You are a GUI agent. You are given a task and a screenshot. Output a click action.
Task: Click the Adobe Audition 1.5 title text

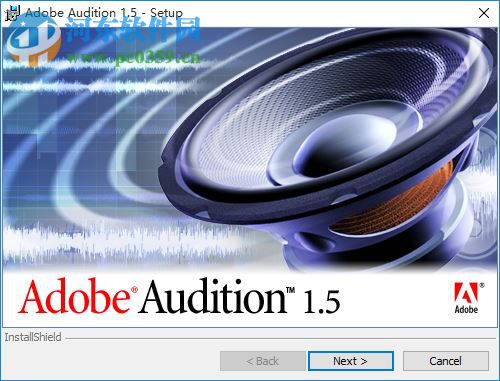click(x=179, y=297)
